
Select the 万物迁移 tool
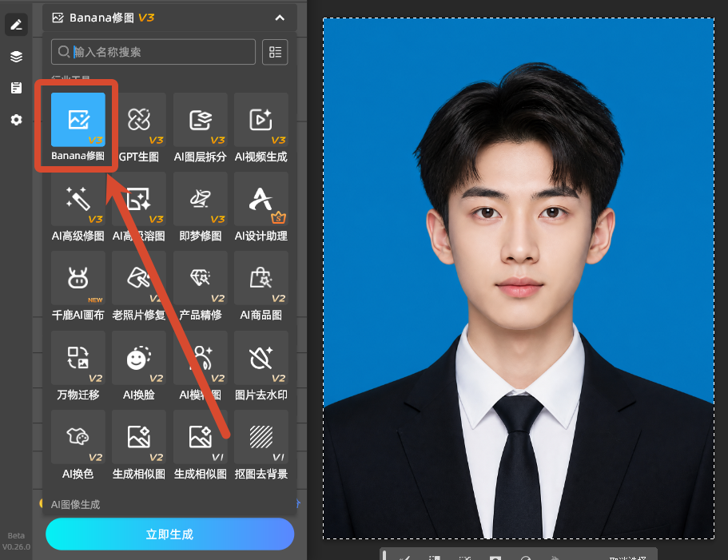[x=78, y=358]
